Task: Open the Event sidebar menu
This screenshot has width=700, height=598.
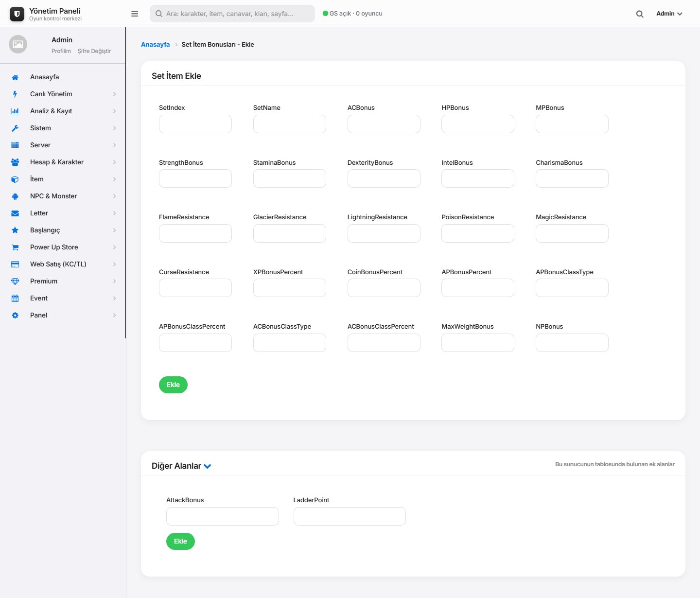Action: [63, 299]
